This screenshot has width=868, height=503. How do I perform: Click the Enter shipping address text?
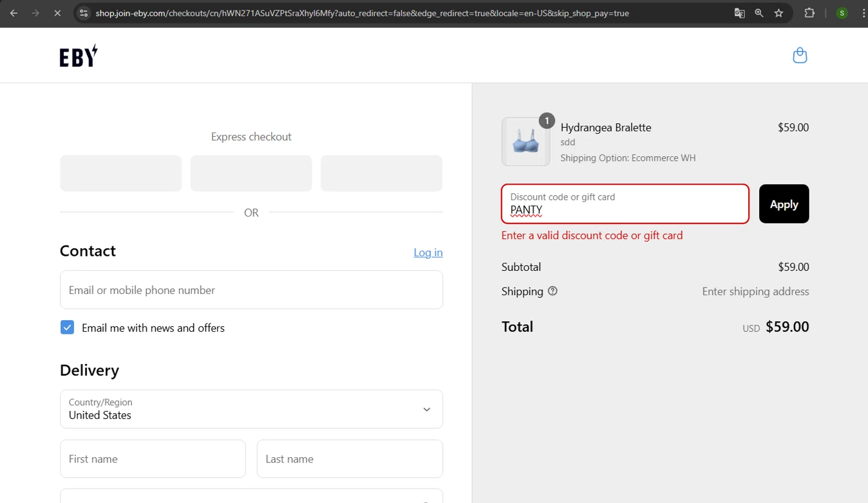755,291
